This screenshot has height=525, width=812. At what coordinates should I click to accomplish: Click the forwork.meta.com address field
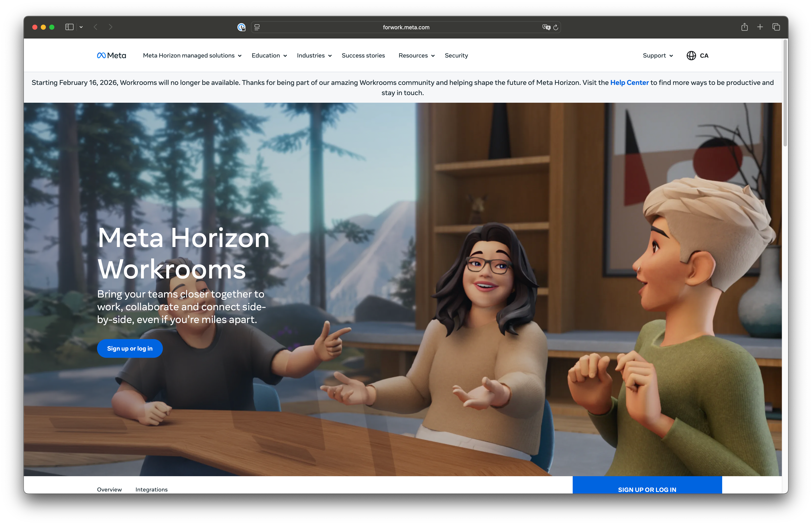[406, 27]
